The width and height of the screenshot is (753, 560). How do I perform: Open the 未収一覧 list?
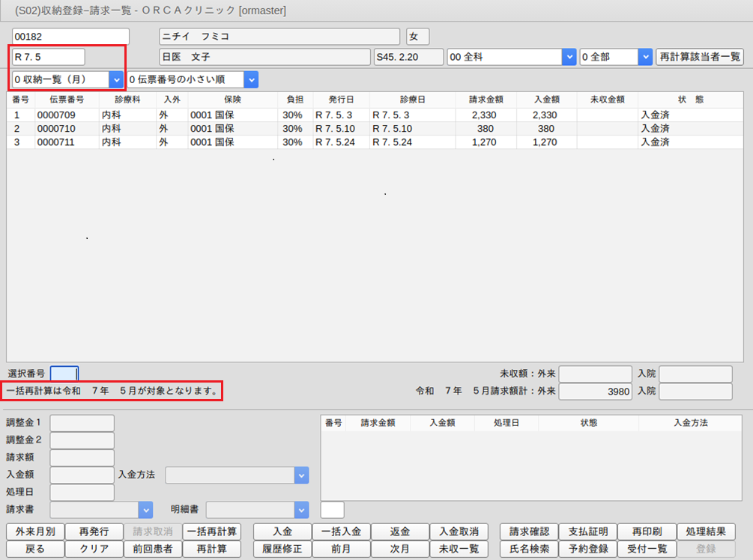(459, 549)
